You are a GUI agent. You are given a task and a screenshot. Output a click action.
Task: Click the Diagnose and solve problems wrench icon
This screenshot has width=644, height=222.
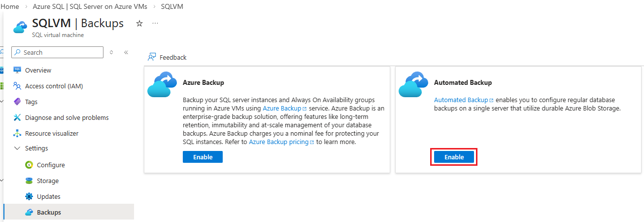click(x=17, y=117)
